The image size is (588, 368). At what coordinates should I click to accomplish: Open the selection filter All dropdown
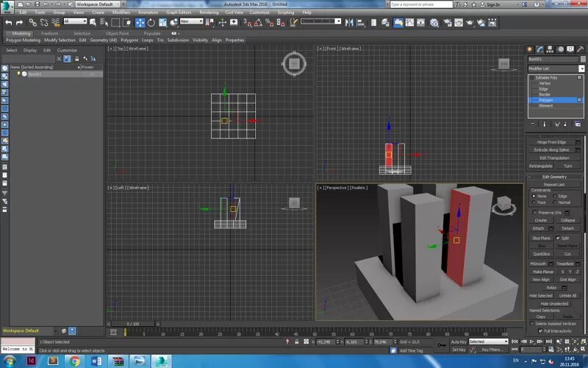75,21
